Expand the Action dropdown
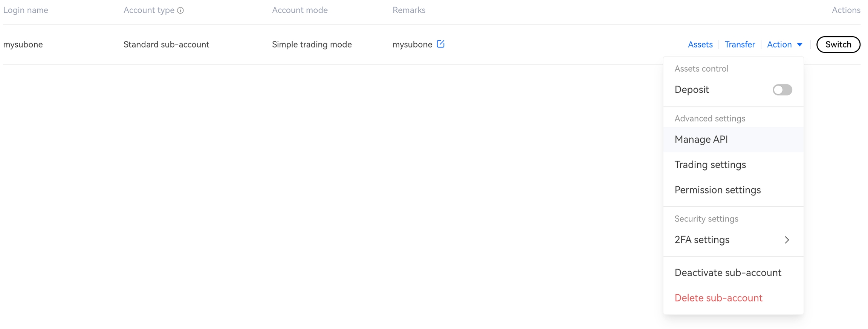This screenshot has height=329, width=868. pyautogui.click(x=784, y=45)
